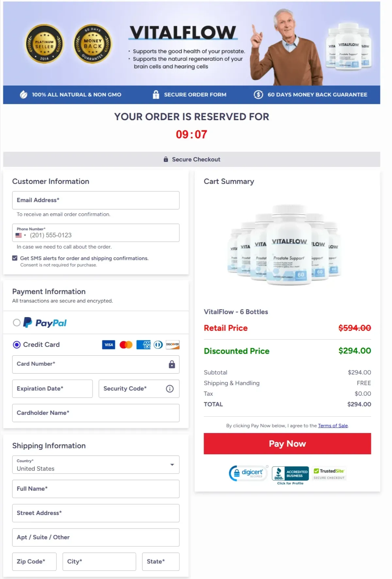
Task: Click the lock icon in Card Number field
Action: pos(171,363)
